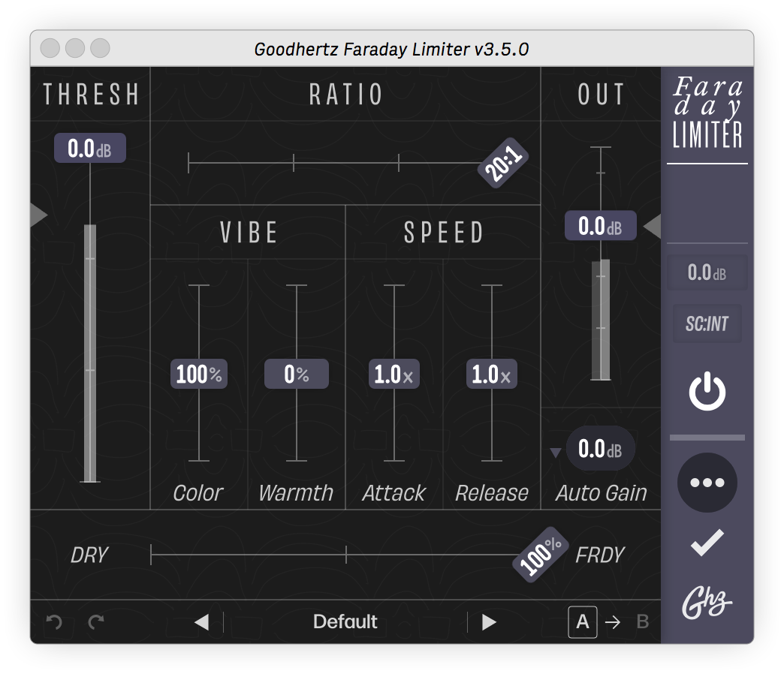Click the Color label
The width and height of the screenshot is (784, 674).
coord(198,494)
